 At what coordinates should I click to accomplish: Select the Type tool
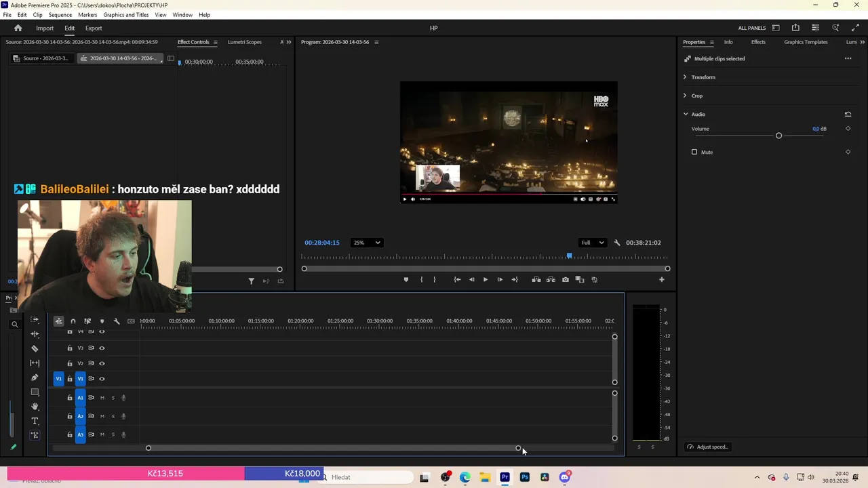35,422
